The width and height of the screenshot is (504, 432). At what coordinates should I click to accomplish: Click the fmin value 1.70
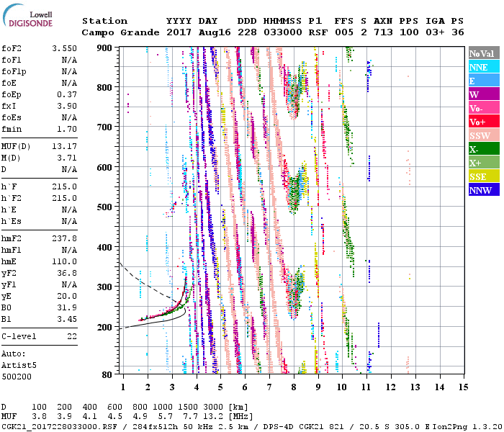pyautogui.click(x=67, y=129)
